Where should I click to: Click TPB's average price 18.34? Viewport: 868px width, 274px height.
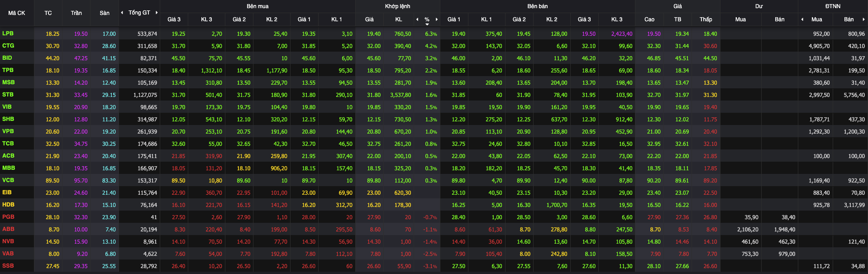click(682, 71)
